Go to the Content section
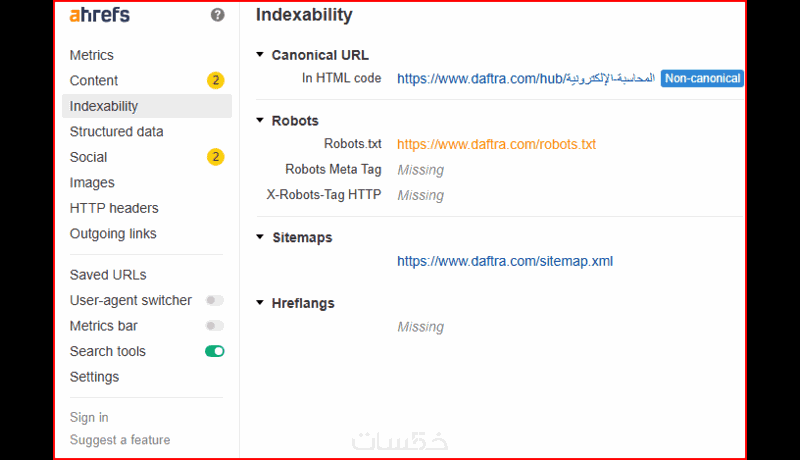This screenshot has width=800, height=460. coord(94,81)
